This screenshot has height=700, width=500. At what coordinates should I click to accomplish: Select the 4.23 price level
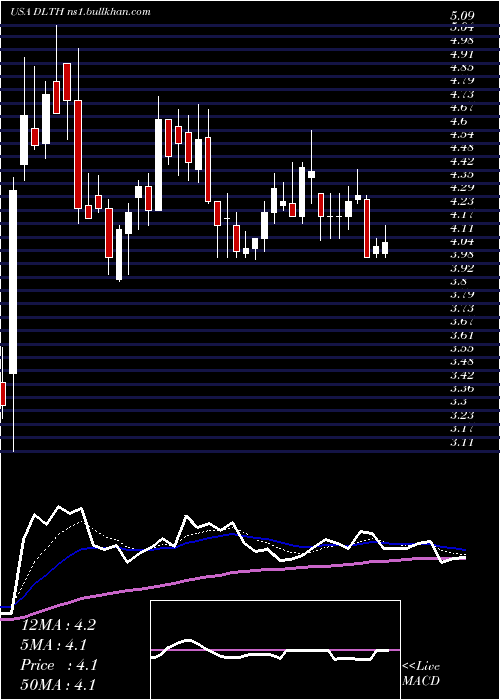(x=462, y=201)
